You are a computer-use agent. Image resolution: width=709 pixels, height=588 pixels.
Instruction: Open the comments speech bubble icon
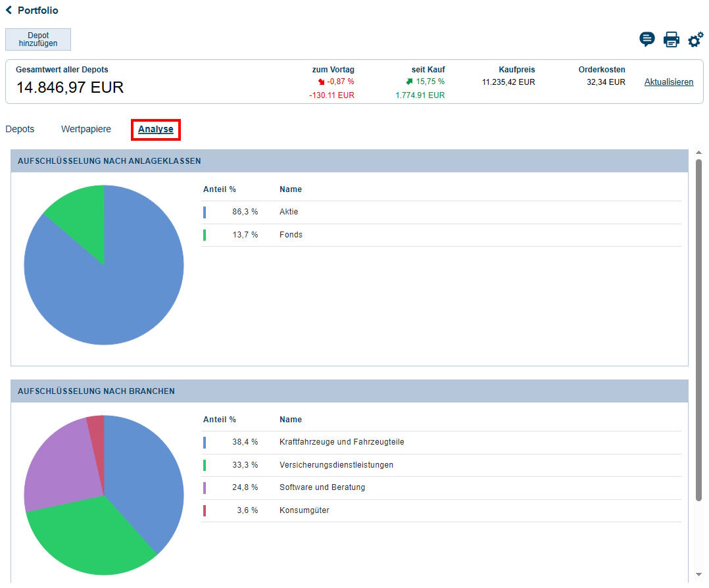(x=647, y=39)
